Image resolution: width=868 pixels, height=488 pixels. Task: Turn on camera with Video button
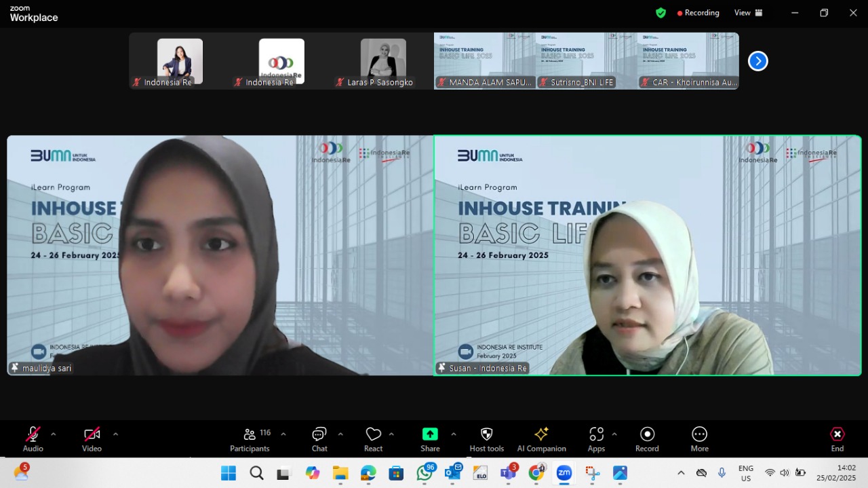92,439
